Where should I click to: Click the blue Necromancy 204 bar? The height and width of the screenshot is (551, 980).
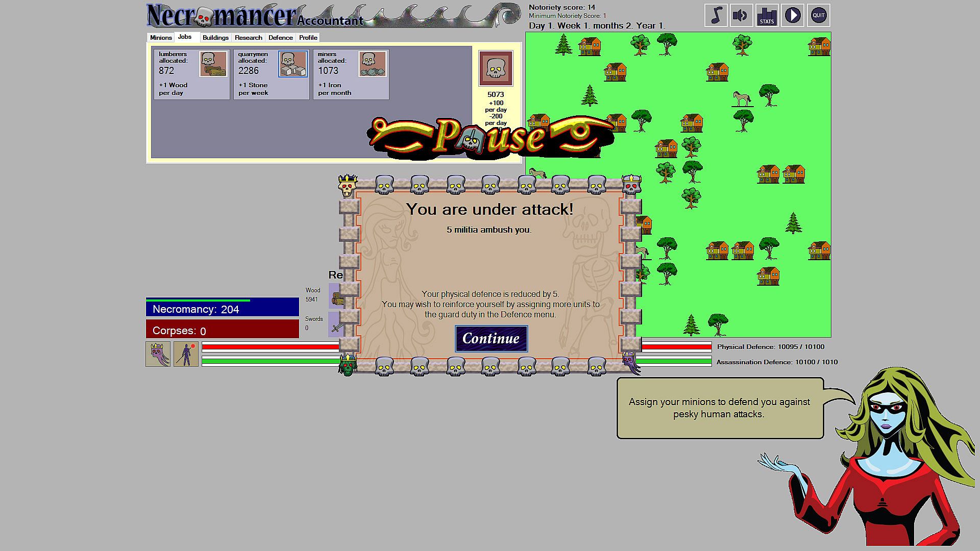(x=223, y=309)
